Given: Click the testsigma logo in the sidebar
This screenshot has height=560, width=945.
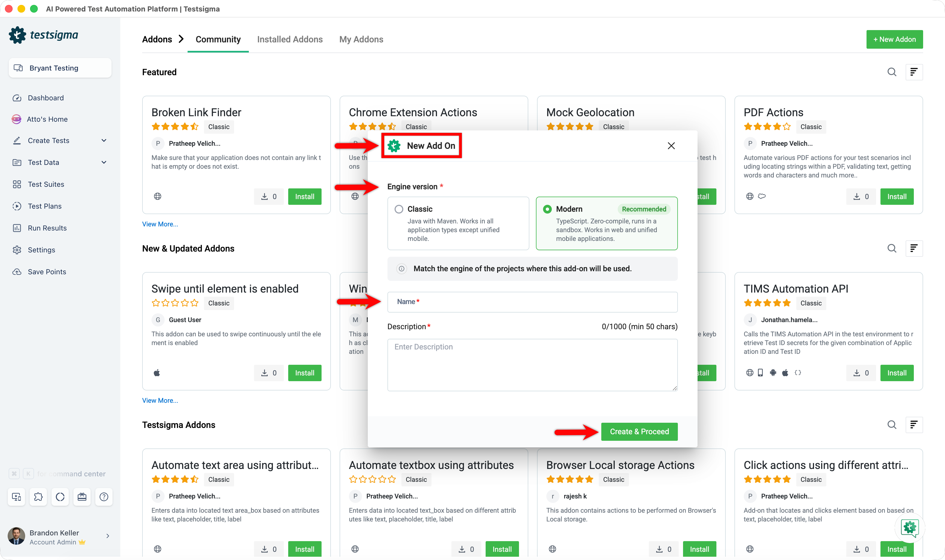Looking at the screenshot, I should click(x=43, y=35).
